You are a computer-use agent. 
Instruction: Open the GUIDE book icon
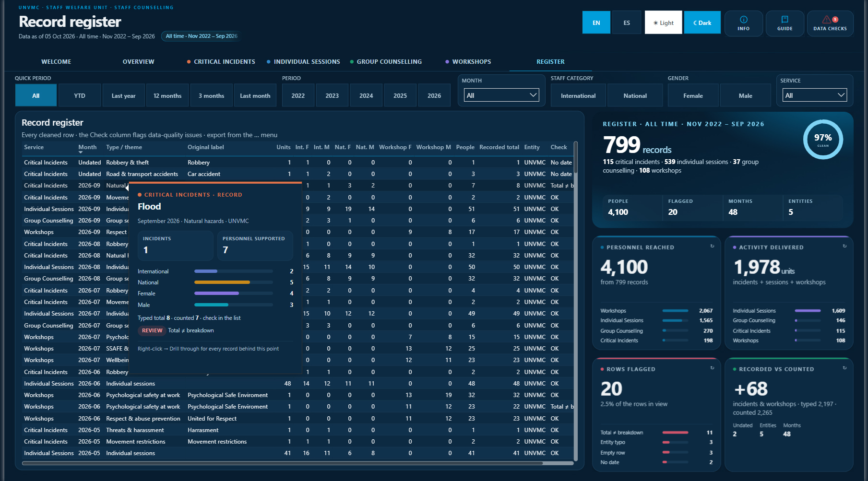(x=785, y=20)
